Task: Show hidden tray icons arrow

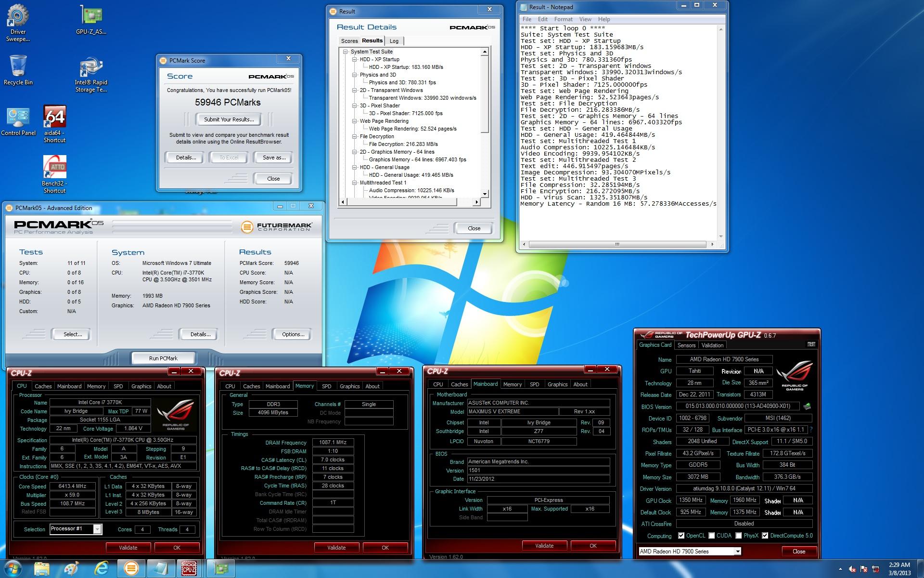Action: (x=841, y=569)
